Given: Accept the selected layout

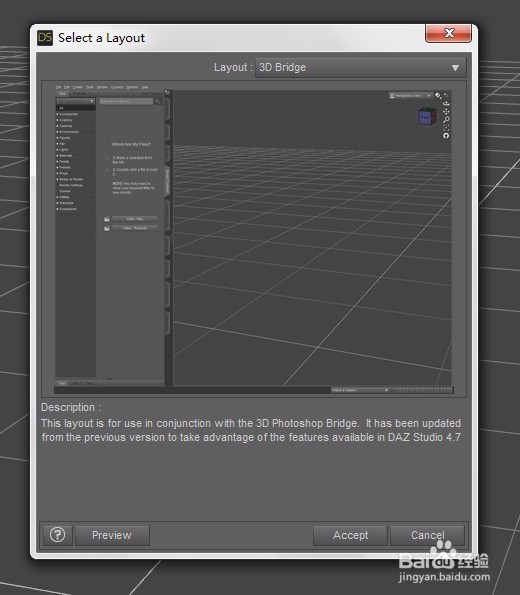Looking at the screenshot, I should click(350, 535).
